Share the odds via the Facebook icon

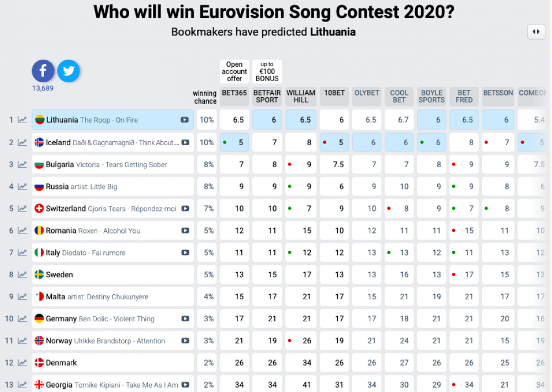point(43,71)
